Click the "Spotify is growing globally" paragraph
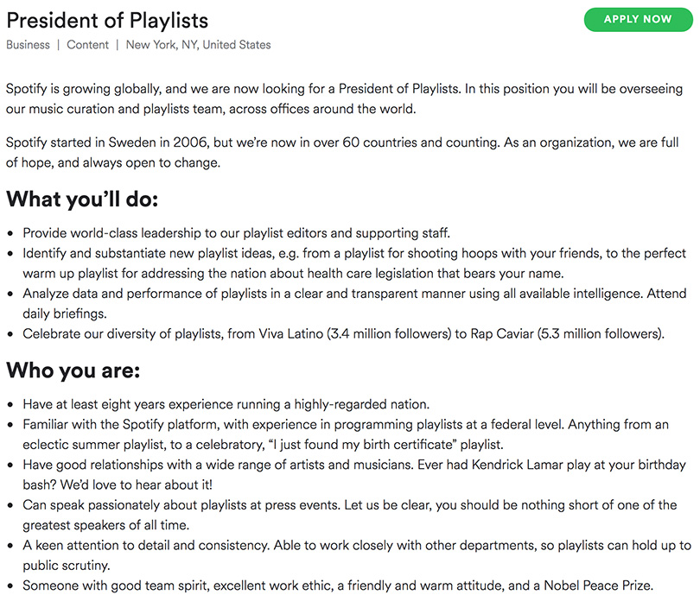700x595 pixels. click(x=344, y=99)
